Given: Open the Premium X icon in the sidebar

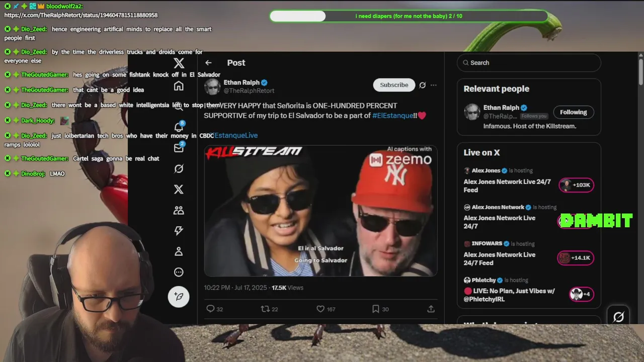Looking at the screenshot, I should click(179, 190).
